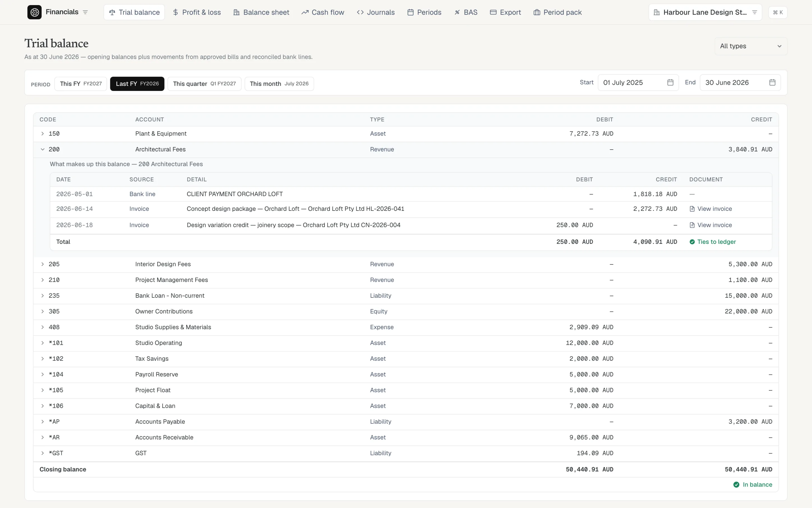Expand account 210 Project Management Fees

(x=43, y=280)
